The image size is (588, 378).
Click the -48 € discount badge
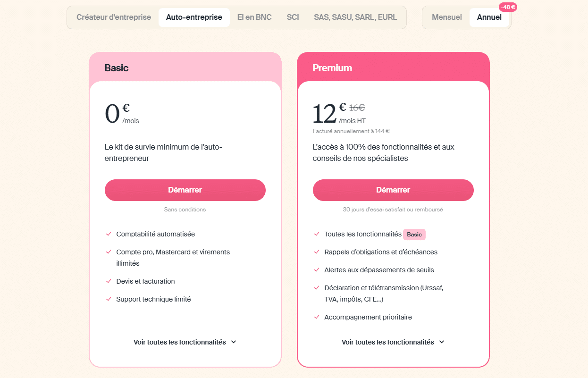tap(508, 7)
